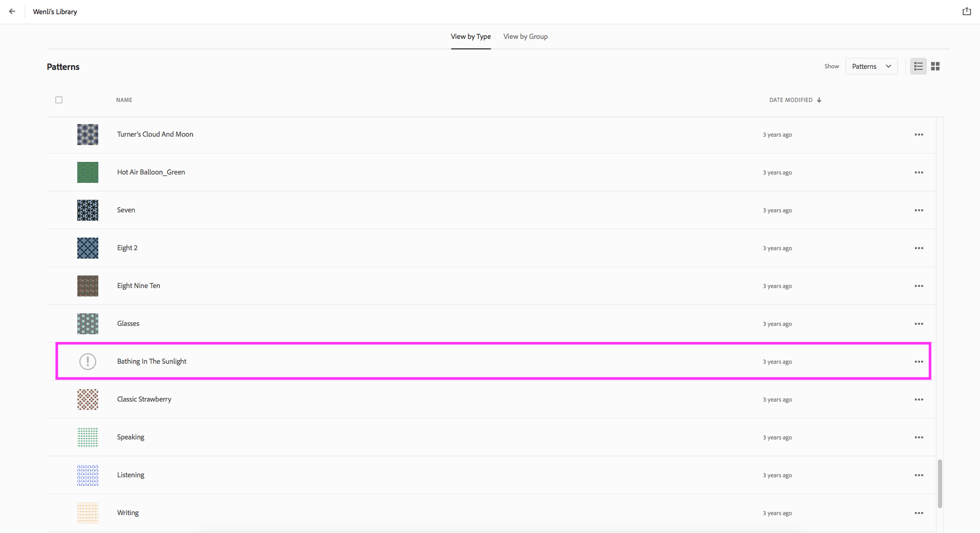Open more options for Hot Air Balloon_Green
The height and width of the screenshot is (533, 980).
[x=918, y=172]
